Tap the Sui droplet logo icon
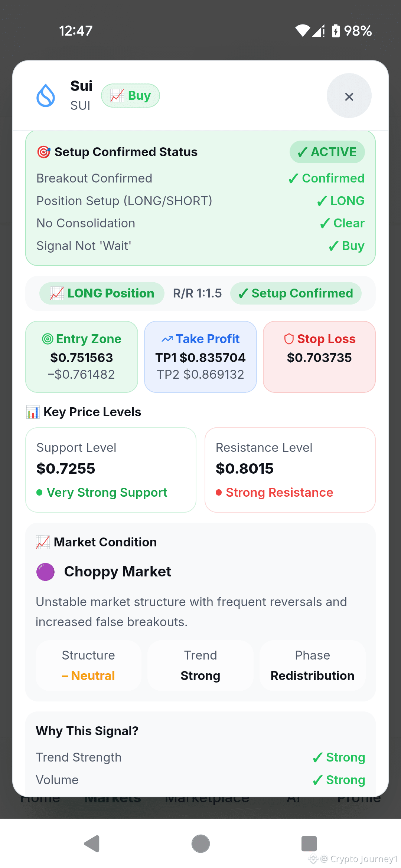 click(46, 96)
